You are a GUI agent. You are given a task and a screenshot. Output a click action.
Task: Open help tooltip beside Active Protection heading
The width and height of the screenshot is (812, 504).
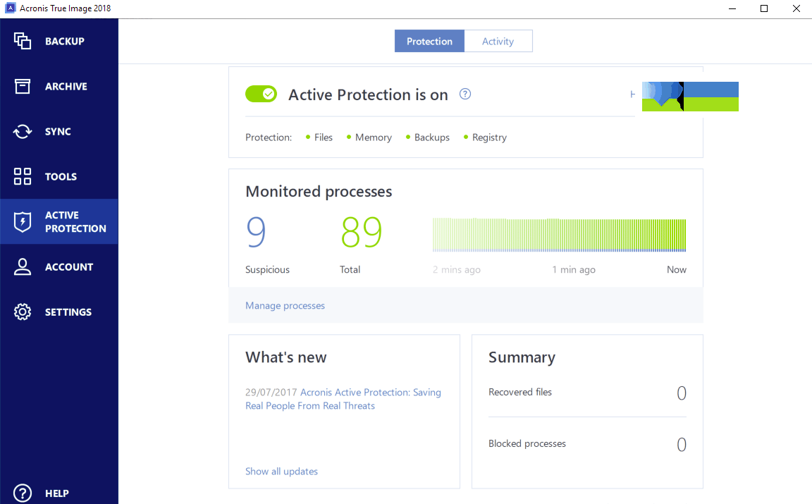pos(465,94)
